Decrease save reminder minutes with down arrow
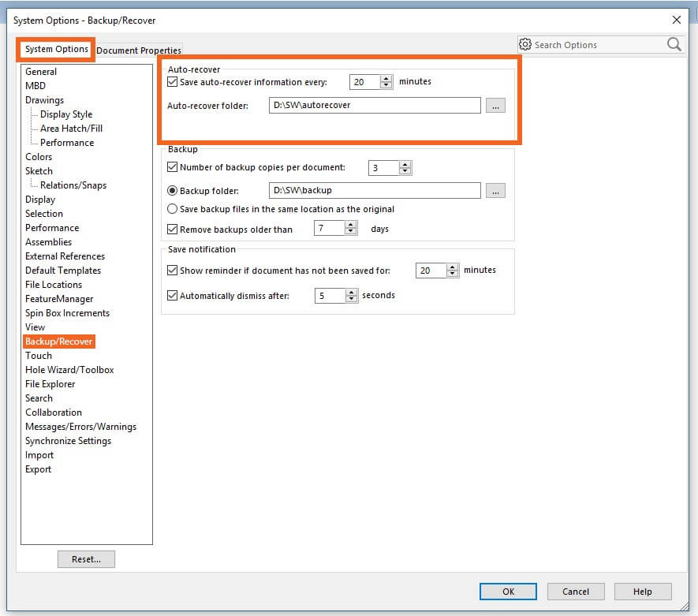698x616 pixels. click(452, 274)
